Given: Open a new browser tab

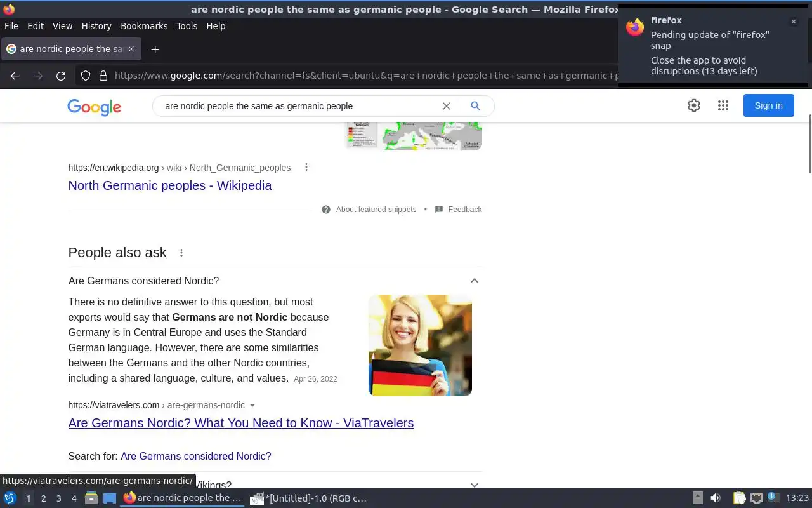Looking at the screenshot, I should click(155, 49).
